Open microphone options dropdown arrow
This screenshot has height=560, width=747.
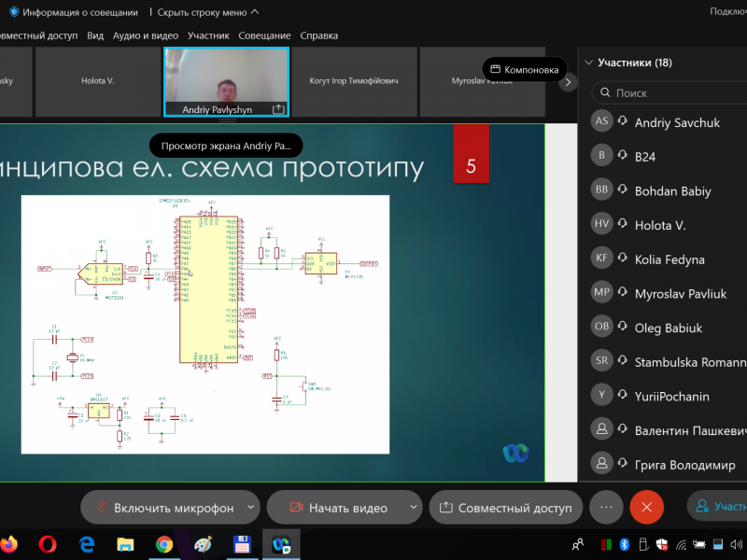pyautogui.click(x=249, y=508)
